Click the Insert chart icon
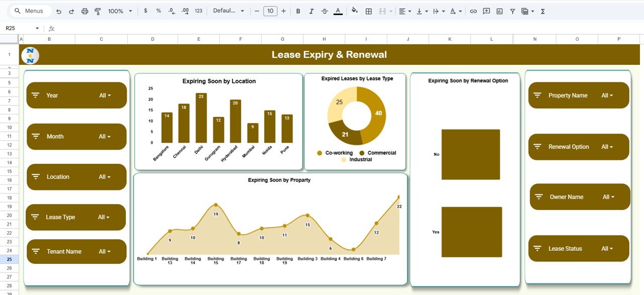The image size is (644, 295). (500, 11)
